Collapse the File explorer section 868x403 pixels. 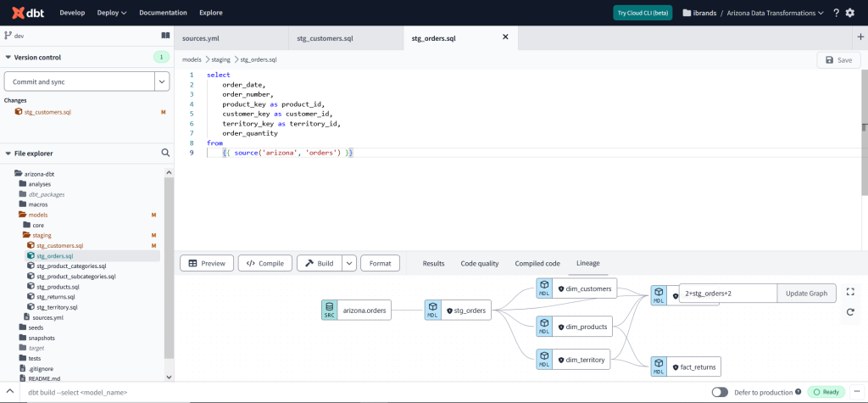click(8, 154)
